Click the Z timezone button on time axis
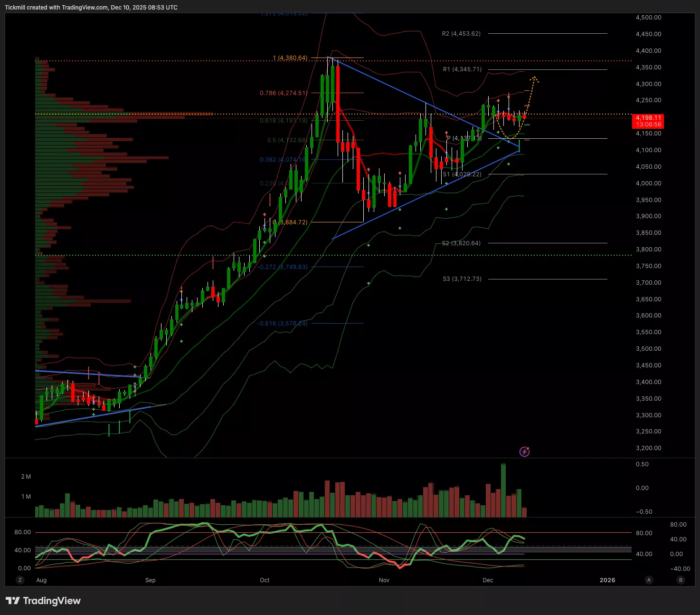This screenshot has width=700, height=615. pos(20,580)
